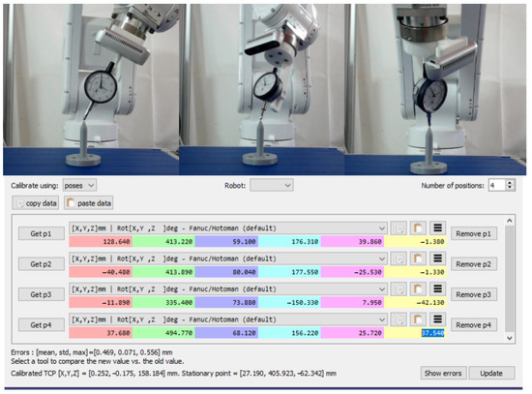Click the copy icon in p2 row
The height and width of the screenshot is (394, 532).
tap(399, 258)
